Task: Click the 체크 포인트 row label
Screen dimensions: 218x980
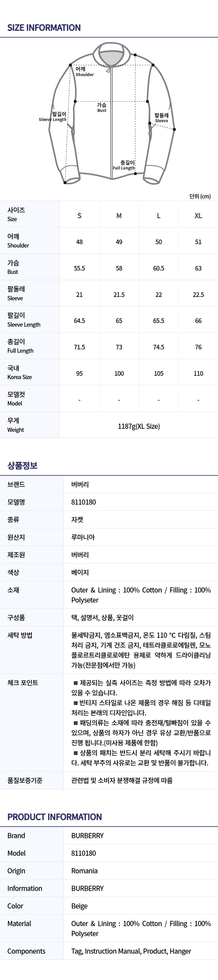Action: pyautogui.click(x=22, y=683)
